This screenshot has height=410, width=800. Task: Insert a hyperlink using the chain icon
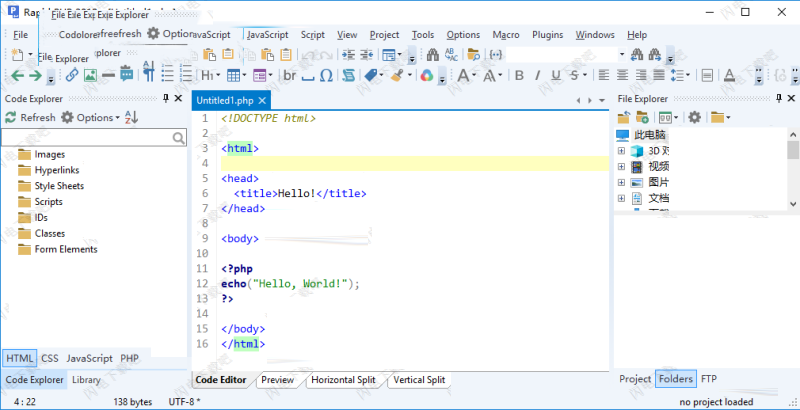click(72, 75)
